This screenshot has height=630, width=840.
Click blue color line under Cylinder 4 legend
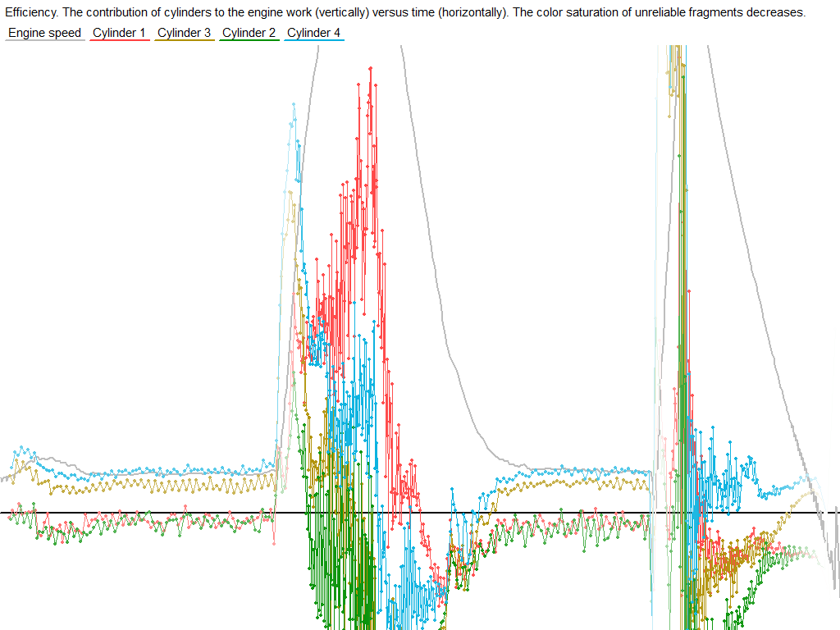click(x=313, y=41)
